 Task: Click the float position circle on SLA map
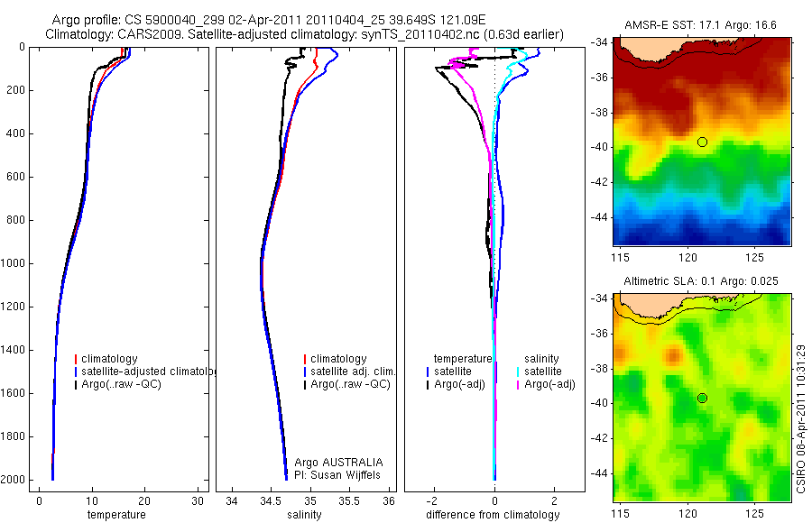pyautogui.click(x=702, y=399)
